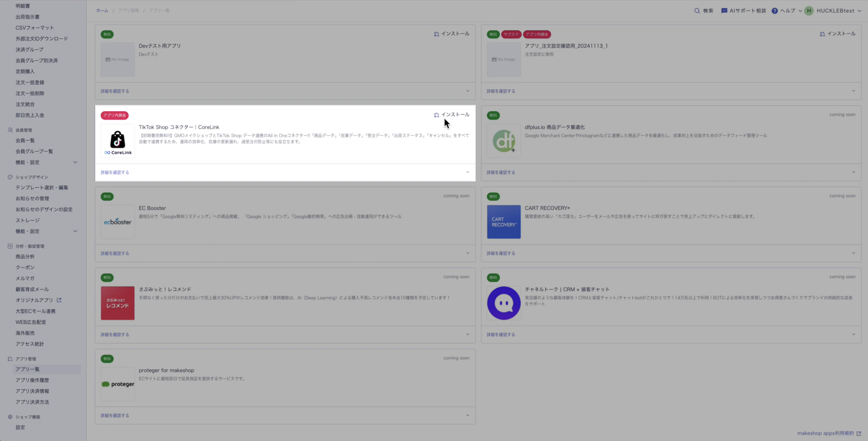Click the Channel Talk purple chat logo
868x441 pixels.
[x=503, y=303]
